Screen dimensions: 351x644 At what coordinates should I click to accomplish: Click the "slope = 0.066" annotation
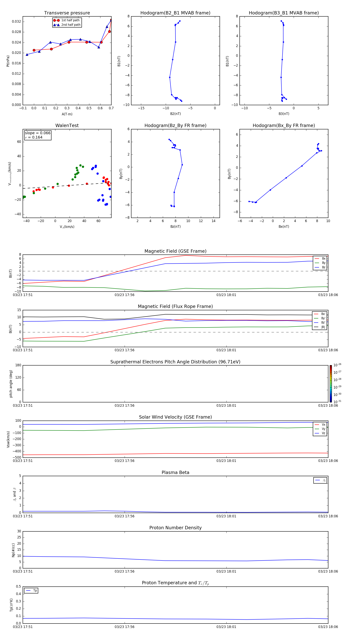[x=37, y=133]
